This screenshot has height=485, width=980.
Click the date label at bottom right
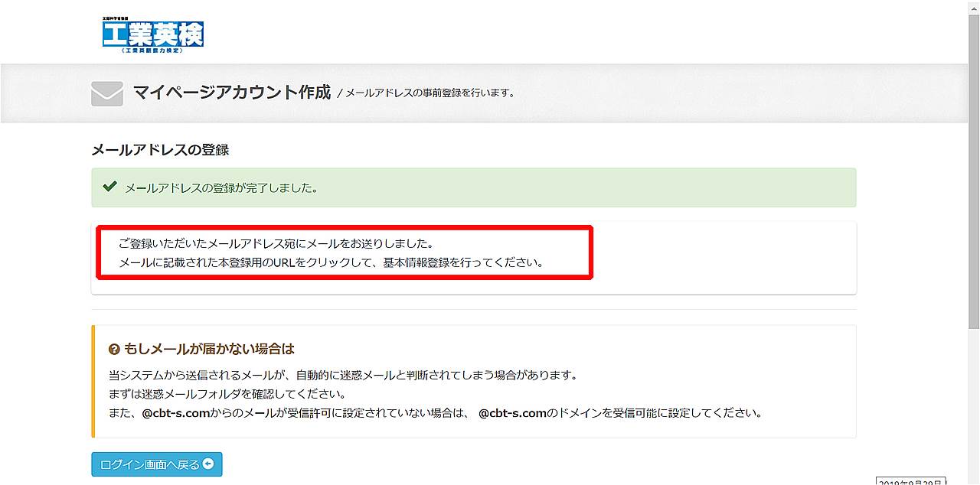click(910, 481)
